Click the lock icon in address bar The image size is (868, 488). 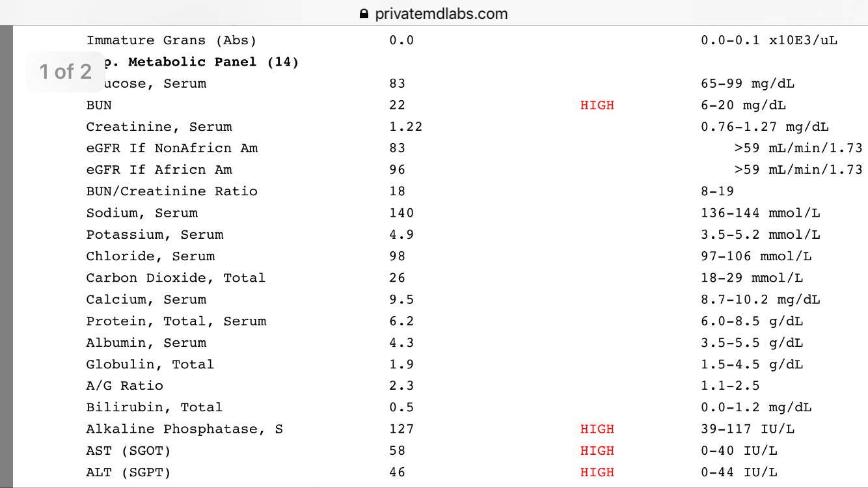click(364, 14)
